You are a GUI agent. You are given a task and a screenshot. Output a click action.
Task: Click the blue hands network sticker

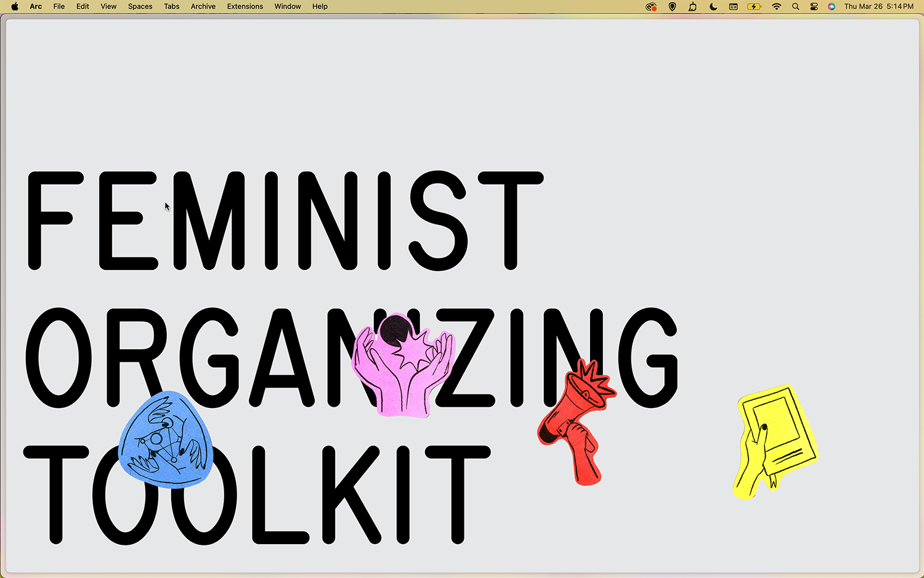coord(165,440)
